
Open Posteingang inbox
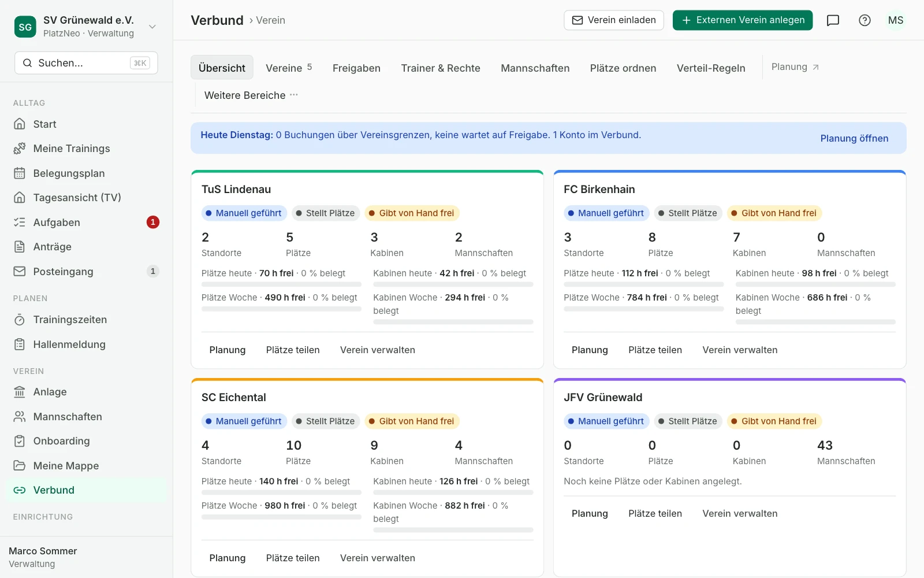point(86,272)
